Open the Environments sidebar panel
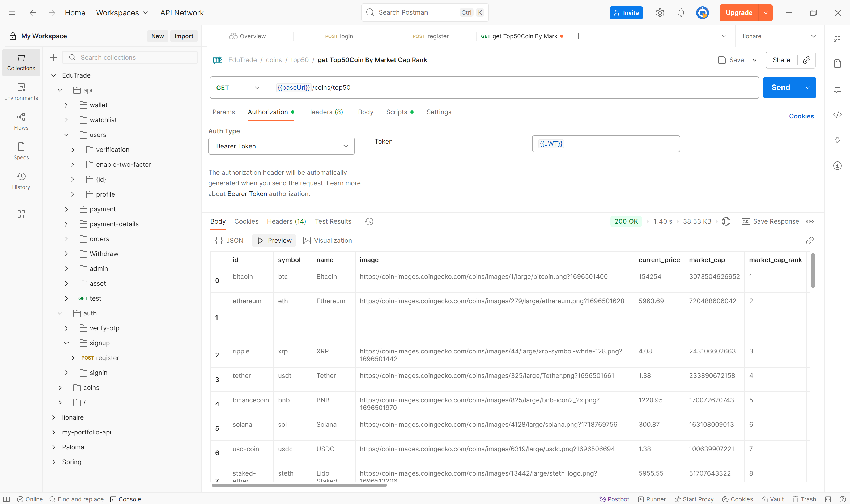The image size is (850, 504). coord(21,92)
